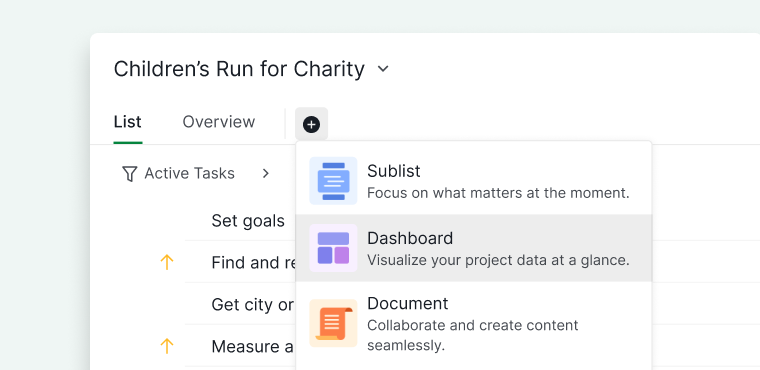The height and width of the screenshot is (370, 760).
Task: Expand the chevron next to Active Tasks
Action: (266, 174)
